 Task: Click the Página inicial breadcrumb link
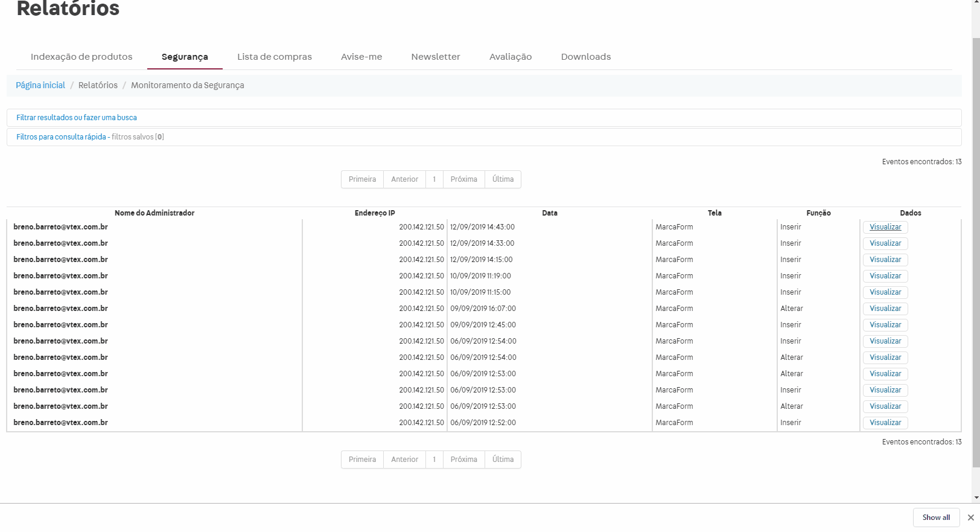click(x=40, y=85)
